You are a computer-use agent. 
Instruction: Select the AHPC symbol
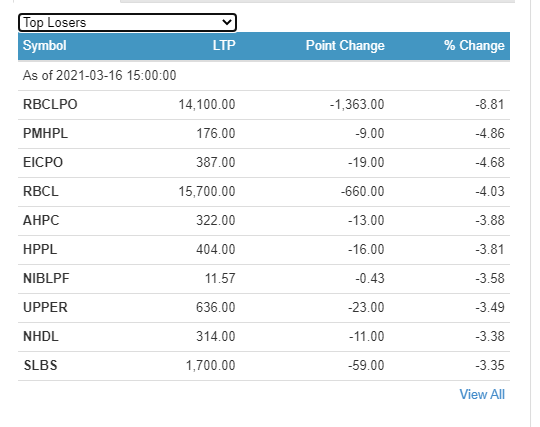pos(41,220)
